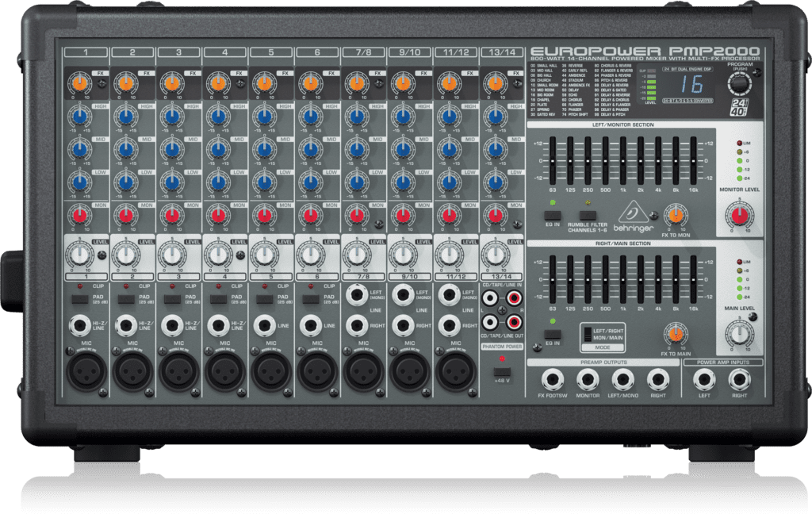Click the 1k fader in Left/Monitor EQ
The width and height of the screenshot is (812, 514).
622,163
